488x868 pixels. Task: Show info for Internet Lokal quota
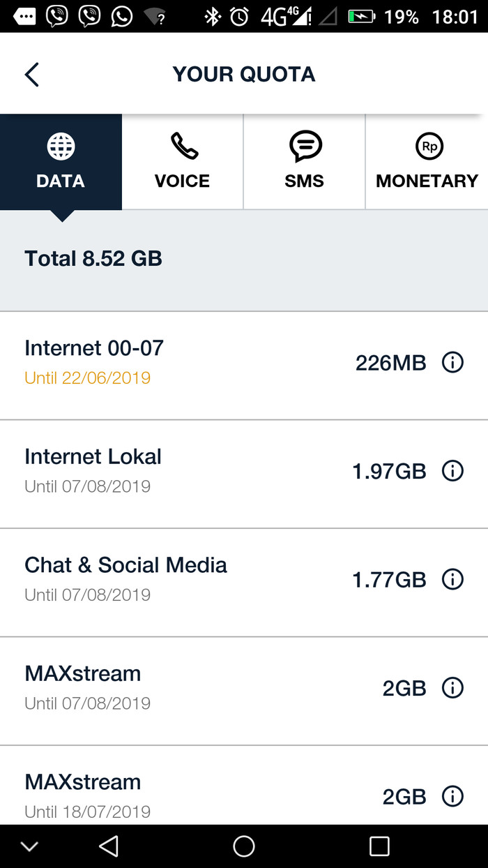tap(452, 471)
